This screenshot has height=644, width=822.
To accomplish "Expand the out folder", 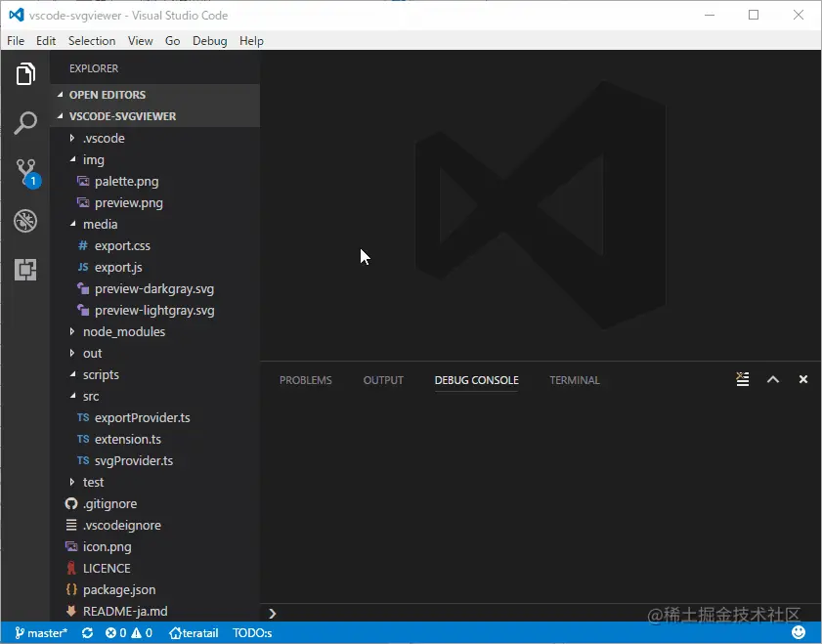I will (x=155, y=353).
